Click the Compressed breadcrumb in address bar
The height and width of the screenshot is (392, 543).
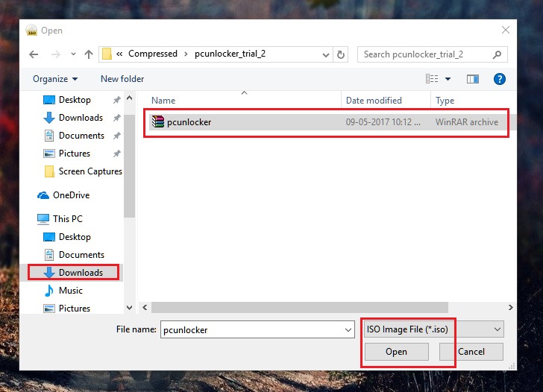coord(153,54)
